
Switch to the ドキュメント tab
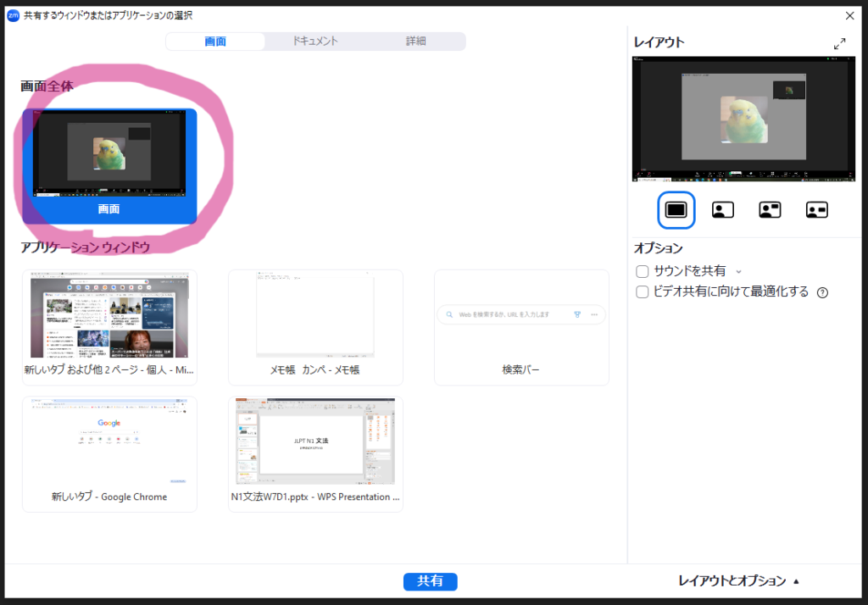[315, 41]
